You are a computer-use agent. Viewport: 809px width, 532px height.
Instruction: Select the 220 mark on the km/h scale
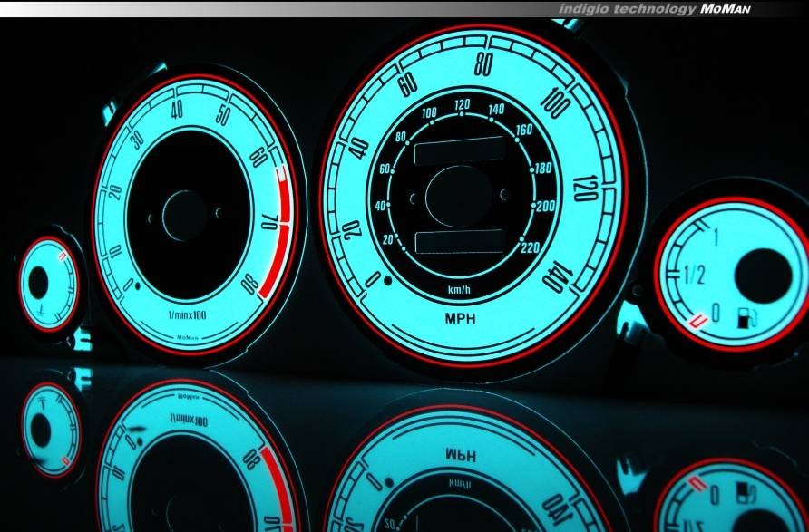(x=531, y=248)
